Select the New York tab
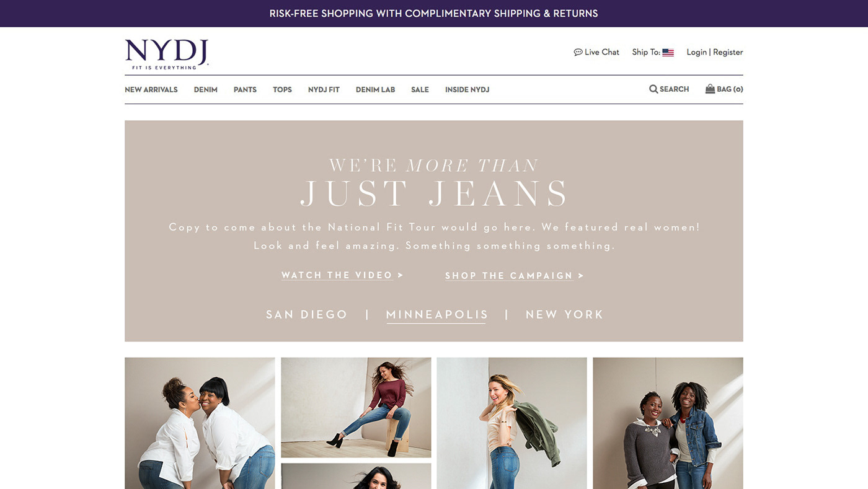Viewport: 868px width, 489px height. [565, 315]
